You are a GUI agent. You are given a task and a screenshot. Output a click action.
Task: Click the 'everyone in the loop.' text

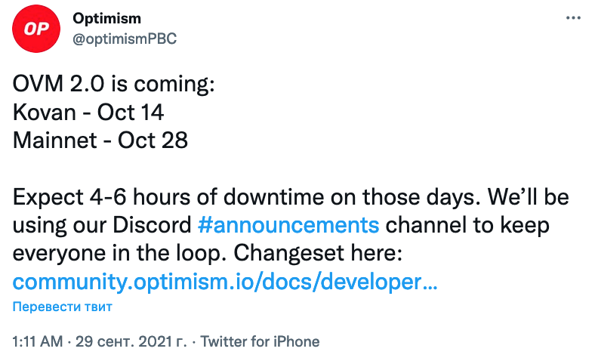[119, 253]
